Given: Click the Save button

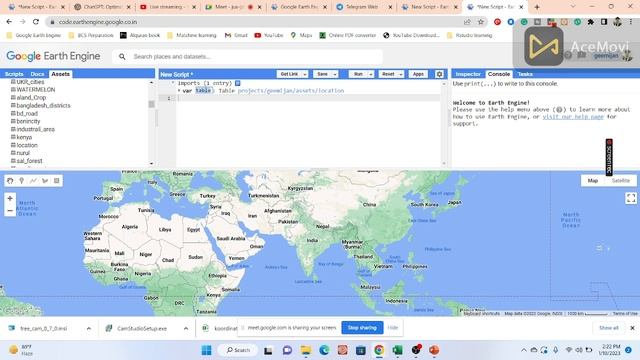Looking at the screenshot, I should point(322,74).
